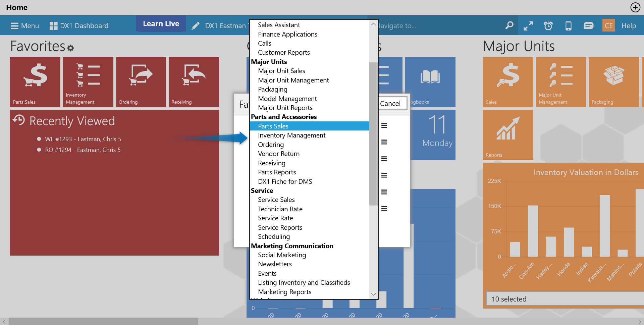Click the Navigate to search field

coord(439,26)
